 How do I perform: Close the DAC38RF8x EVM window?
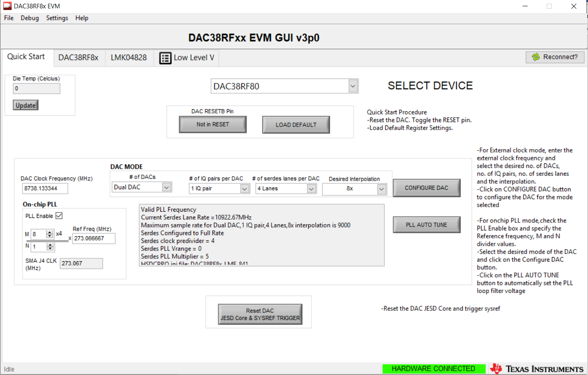(573, 6)
